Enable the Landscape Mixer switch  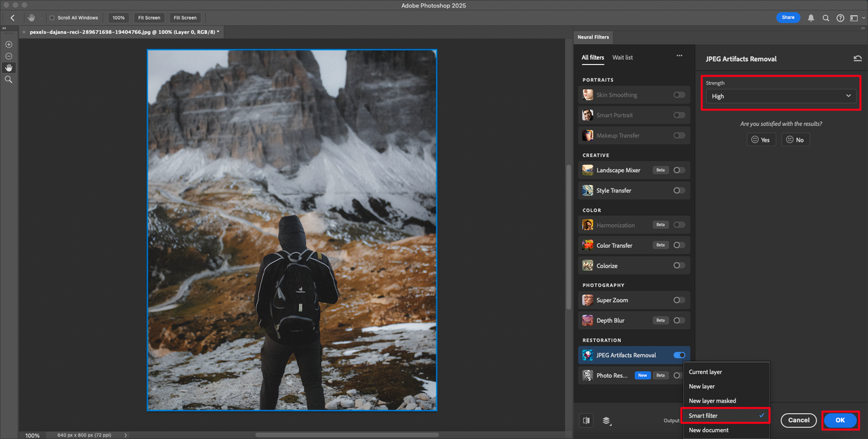tap(679, 170)
